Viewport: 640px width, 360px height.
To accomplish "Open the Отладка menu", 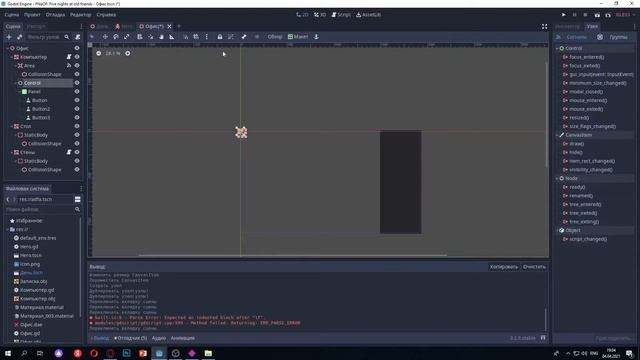I will [55, 15].
